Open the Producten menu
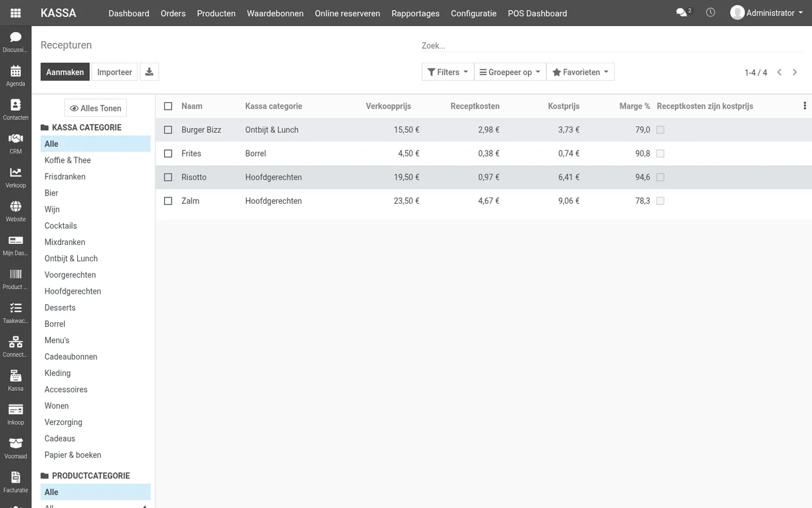The width and height of the screenshot is (812, 508). [216, 13]
